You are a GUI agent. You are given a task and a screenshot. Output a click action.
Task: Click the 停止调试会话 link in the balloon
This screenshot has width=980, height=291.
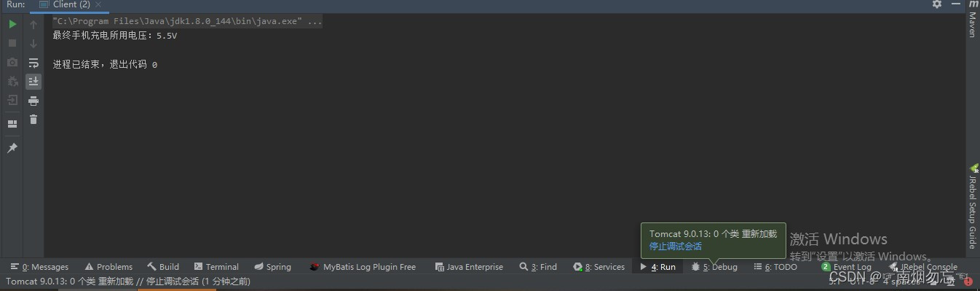tap(676, 246)
